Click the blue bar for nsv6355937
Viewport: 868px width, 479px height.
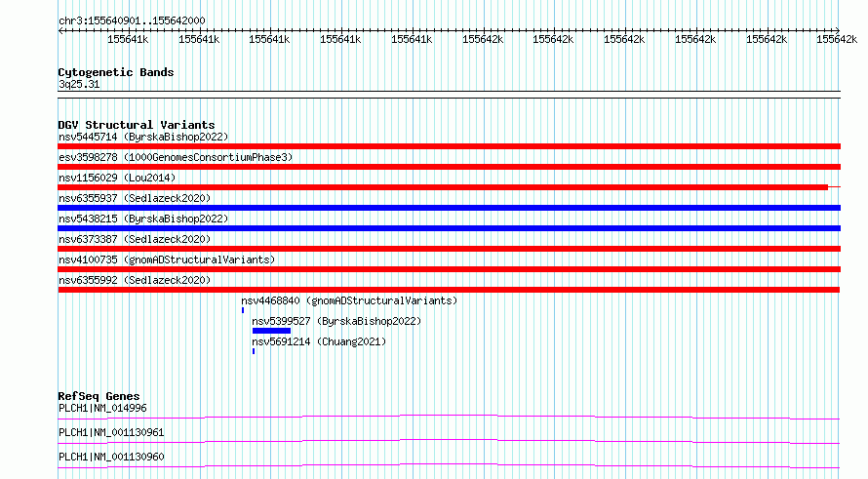point(449,208)
